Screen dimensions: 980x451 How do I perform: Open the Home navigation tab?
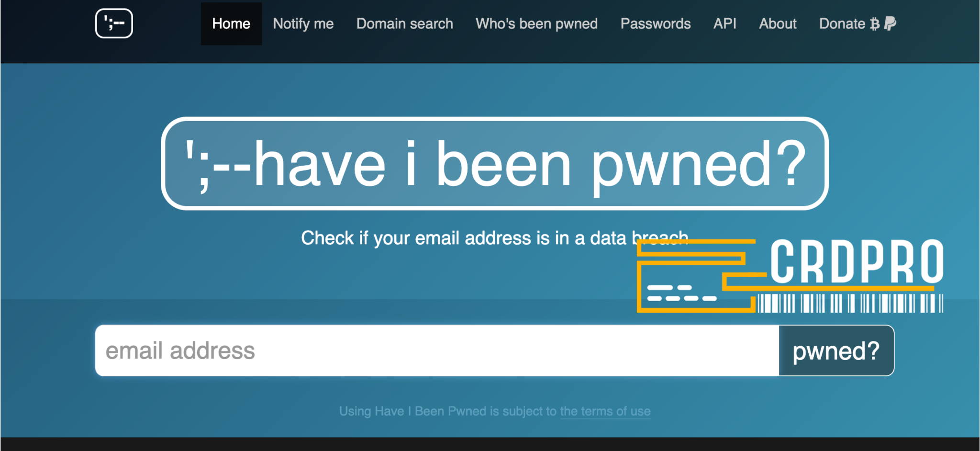click(231, 24)
